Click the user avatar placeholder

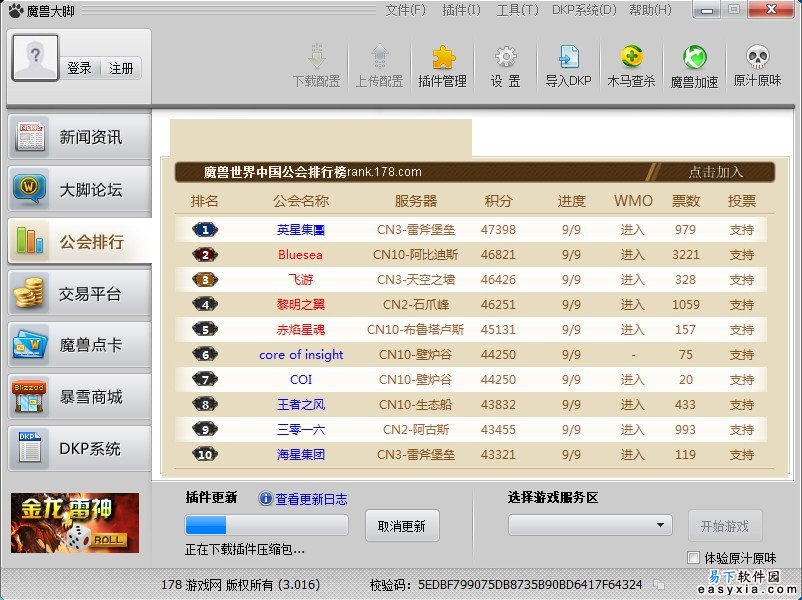click(35, 58)
